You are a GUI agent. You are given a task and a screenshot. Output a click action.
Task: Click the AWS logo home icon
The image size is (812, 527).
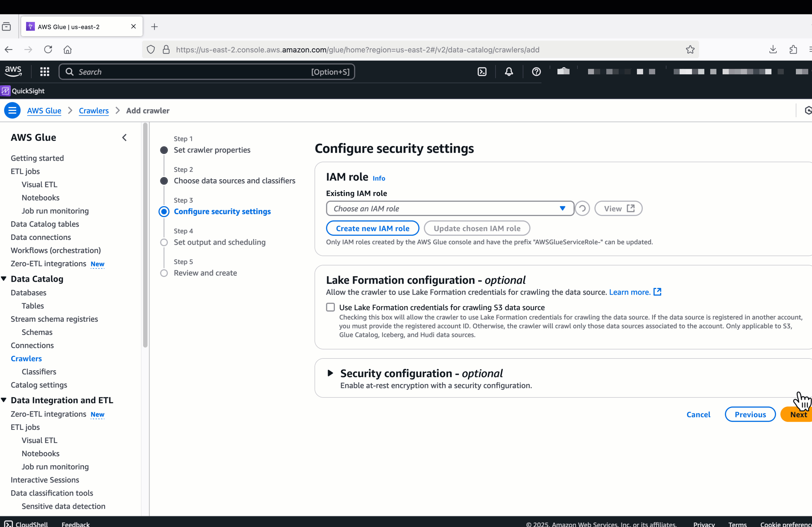point(13,71)
